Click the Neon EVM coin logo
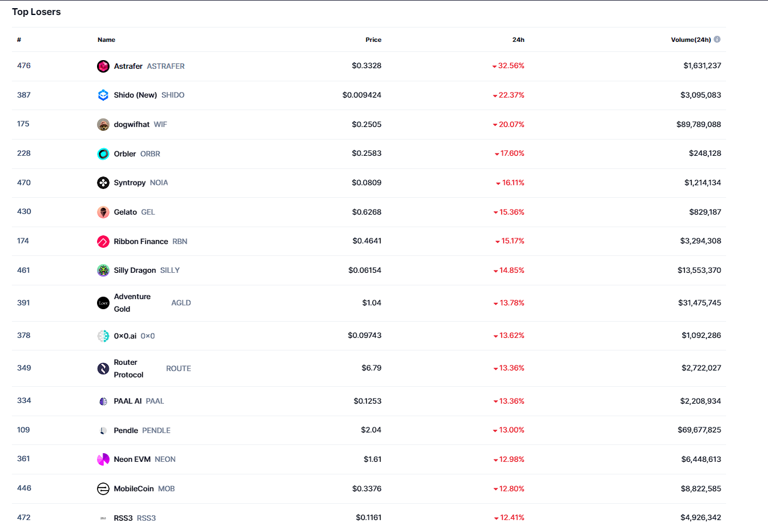 103,459
